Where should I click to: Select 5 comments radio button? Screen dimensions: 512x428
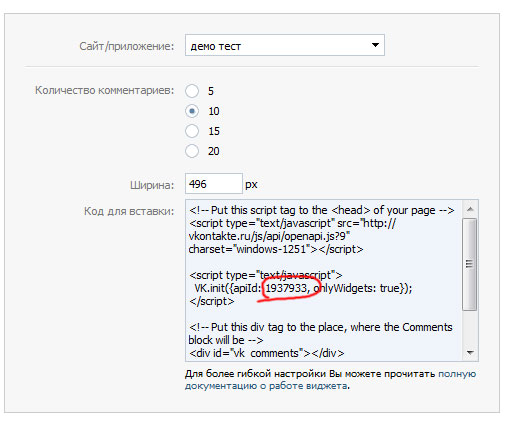pyautogui.click(x=192, y=91)
